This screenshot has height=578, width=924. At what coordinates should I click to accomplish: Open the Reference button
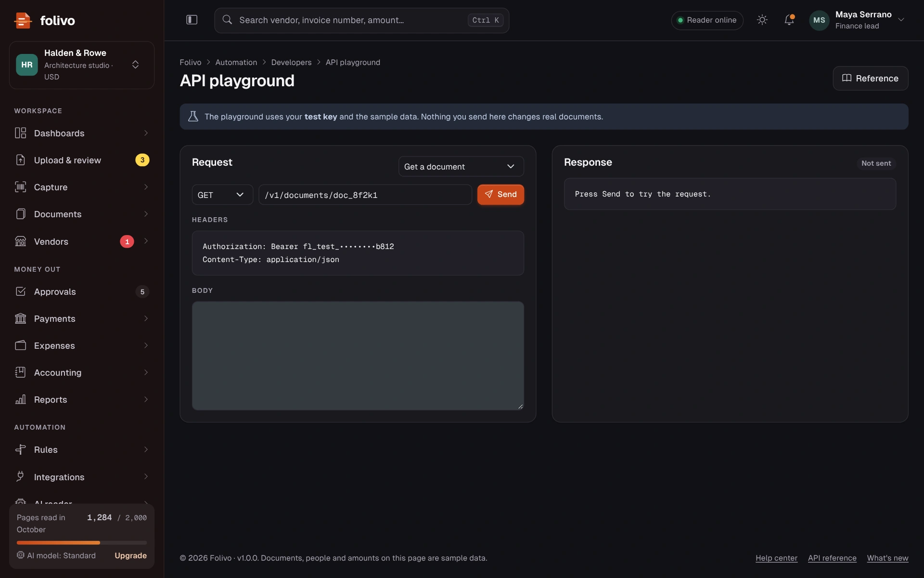click(x=870, y=78)
